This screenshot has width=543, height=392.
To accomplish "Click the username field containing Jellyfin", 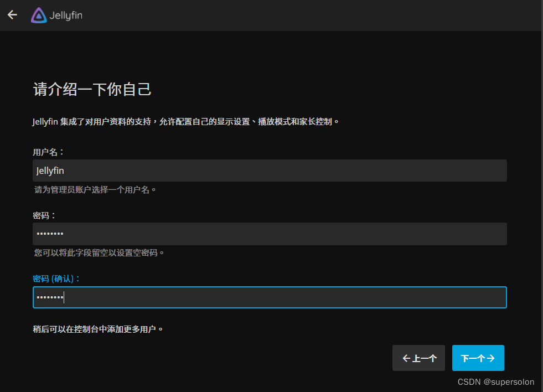I will point(270,171).
